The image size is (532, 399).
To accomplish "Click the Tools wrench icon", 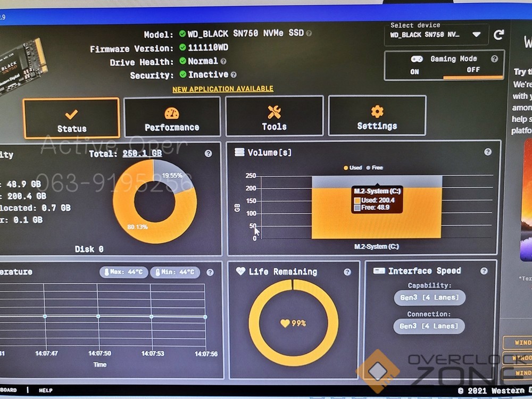I will click(274, 112).
